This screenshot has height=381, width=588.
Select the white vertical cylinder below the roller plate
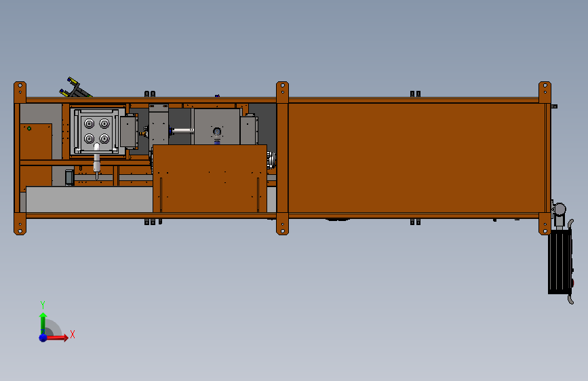coord(97,161)
